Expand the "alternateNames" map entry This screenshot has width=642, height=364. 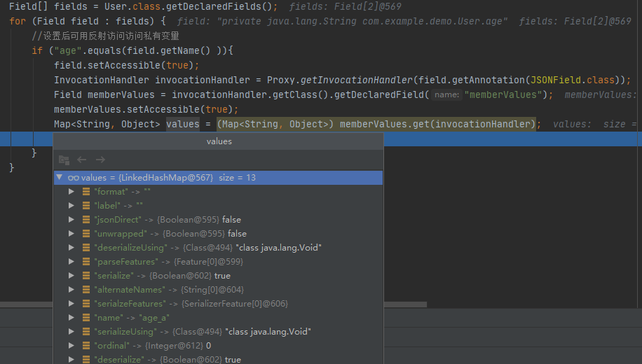coord(71,290)
